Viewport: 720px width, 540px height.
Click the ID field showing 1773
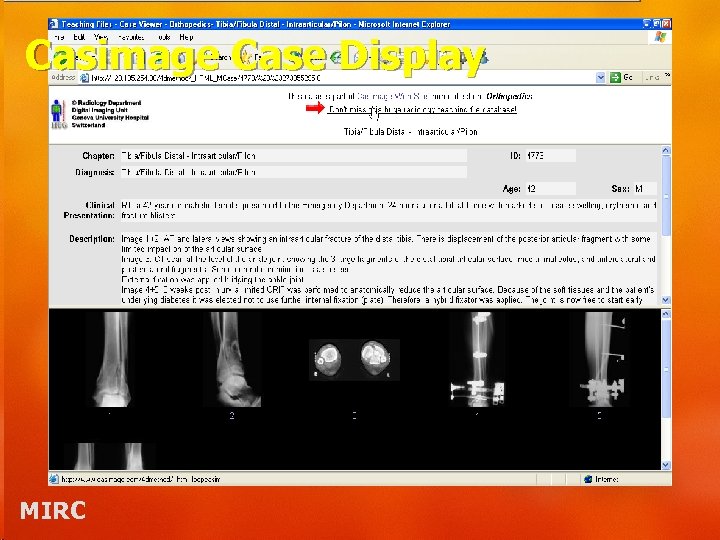coord(550,156)
